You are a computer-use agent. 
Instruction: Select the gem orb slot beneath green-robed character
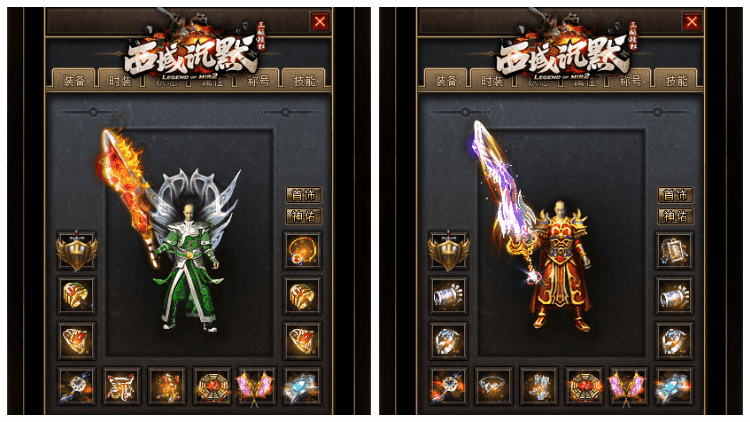pyautogui.click(x=77, y=386)
